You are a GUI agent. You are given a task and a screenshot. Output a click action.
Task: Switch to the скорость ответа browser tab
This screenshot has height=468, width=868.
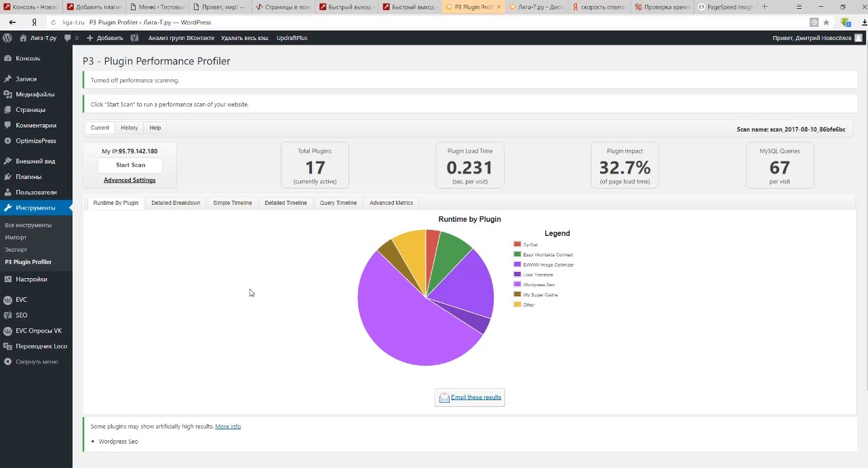pyautogui.click(x=599, y=7)
